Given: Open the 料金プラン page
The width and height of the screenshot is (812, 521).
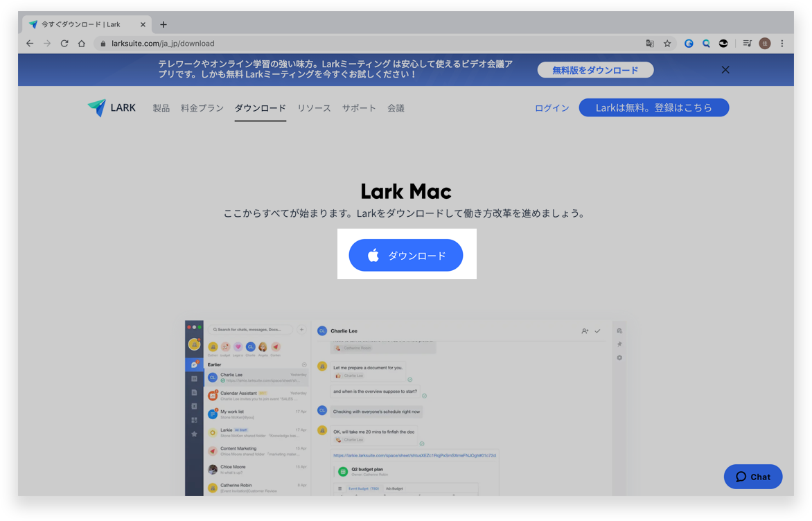Looking at the screenshot, I should 202,108.
